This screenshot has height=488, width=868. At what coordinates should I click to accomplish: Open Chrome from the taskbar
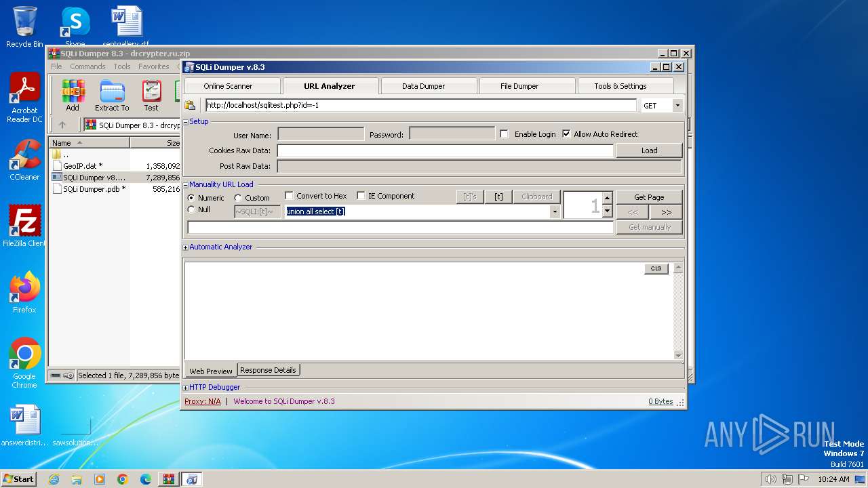click(x=123, y=479)
